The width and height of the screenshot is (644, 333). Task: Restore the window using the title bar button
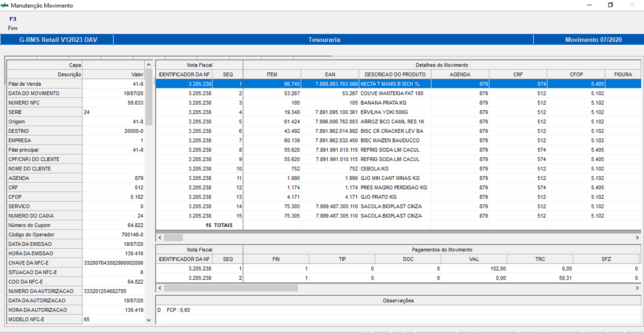point(610,5)
